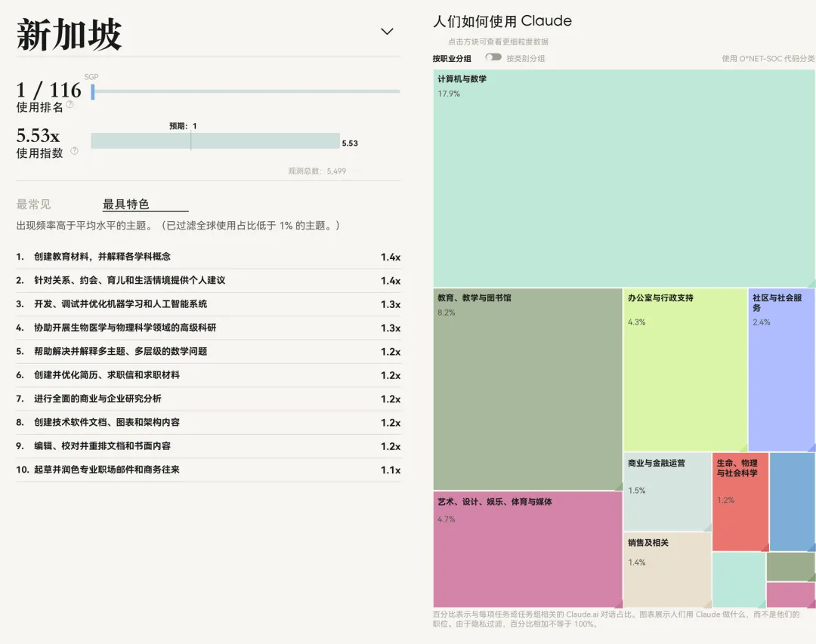816x644 pixels.
Task: Click the red 生命、物理与社会科学 block
Action: [x=740, y=501]
